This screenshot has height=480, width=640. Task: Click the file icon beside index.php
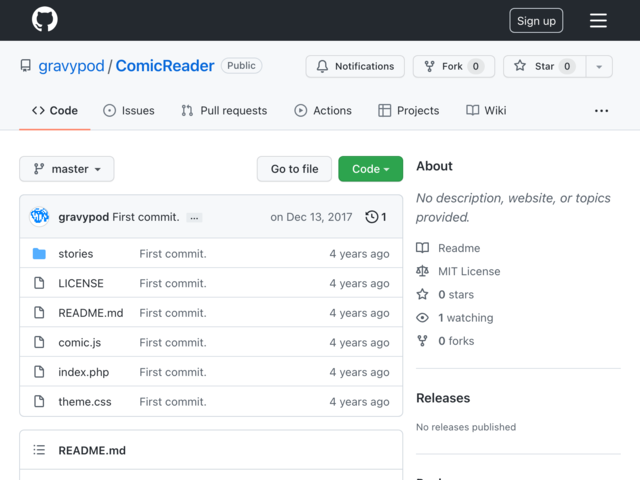click(39, 372)
